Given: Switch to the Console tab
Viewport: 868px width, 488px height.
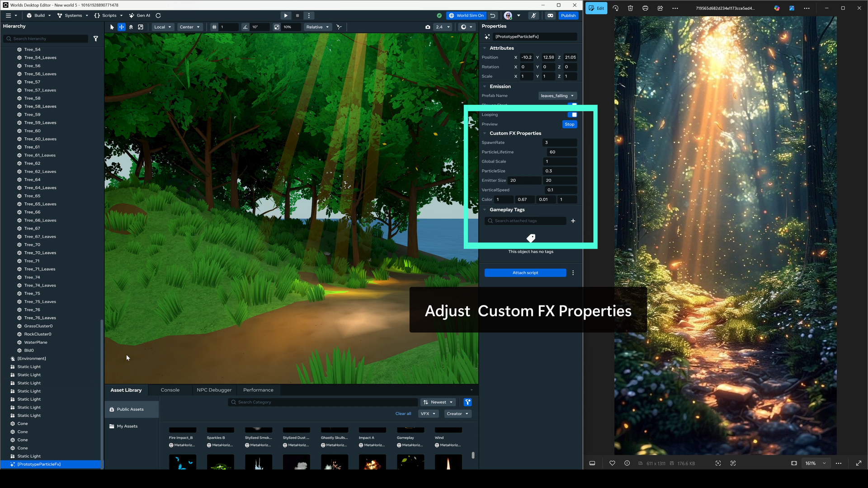Looking at the screenshot, I should [170, 389].
